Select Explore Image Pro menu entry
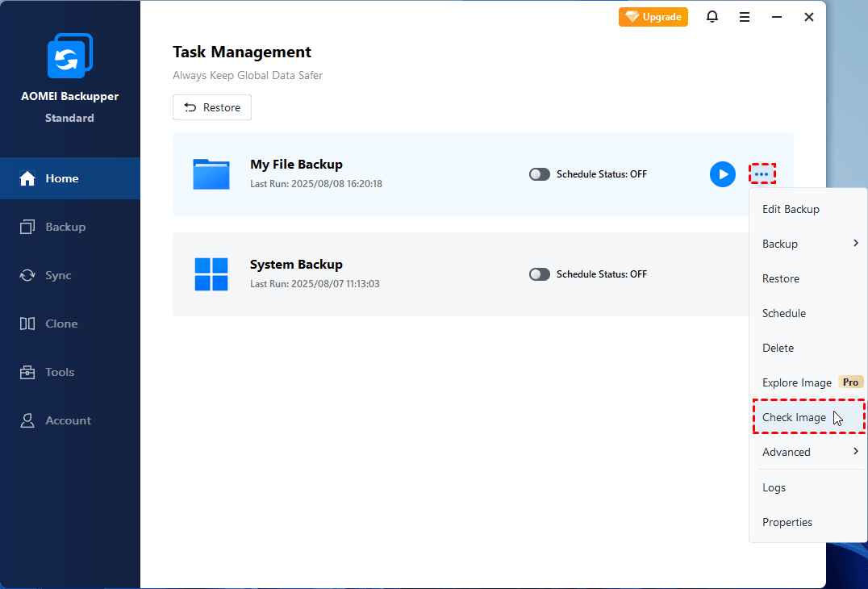 pyautogui.click(x=797, y=382)
